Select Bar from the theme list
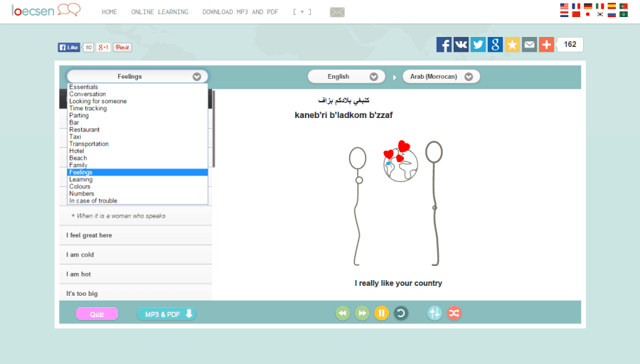 click(x=137, y=122)
